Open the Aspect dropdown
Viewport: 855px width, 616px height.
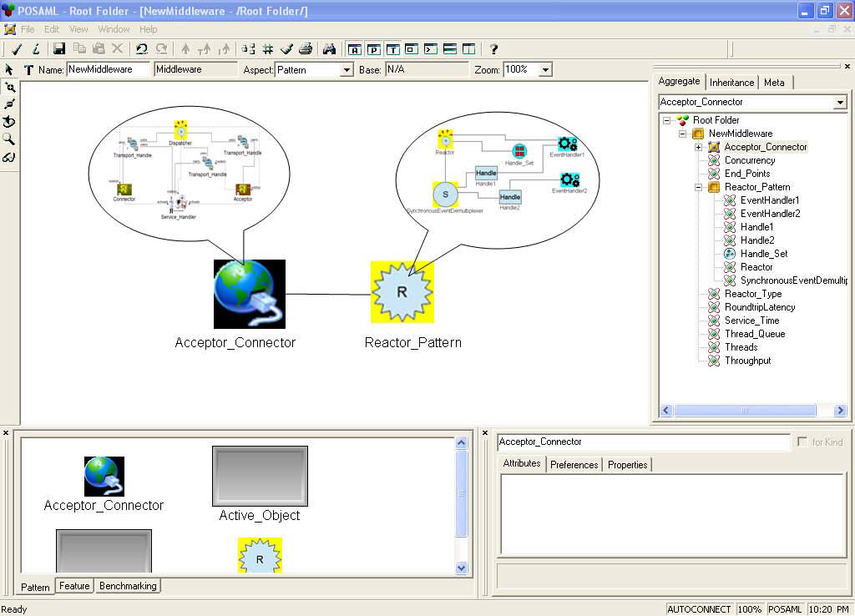pos(347,71)
